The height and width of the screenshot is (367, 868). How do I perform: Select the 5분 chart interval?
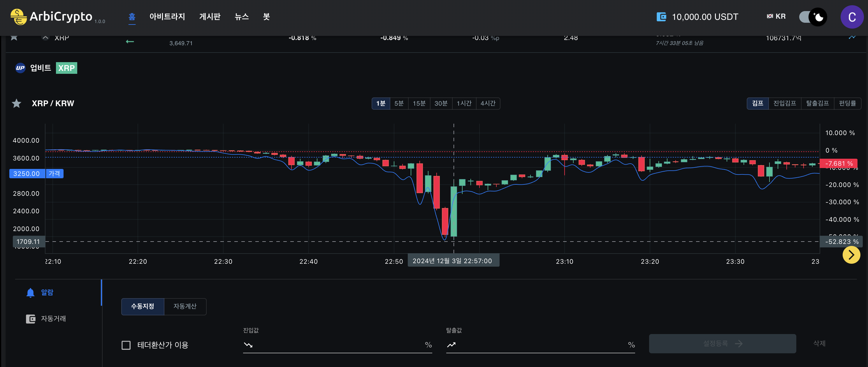(x=399, y=104)
